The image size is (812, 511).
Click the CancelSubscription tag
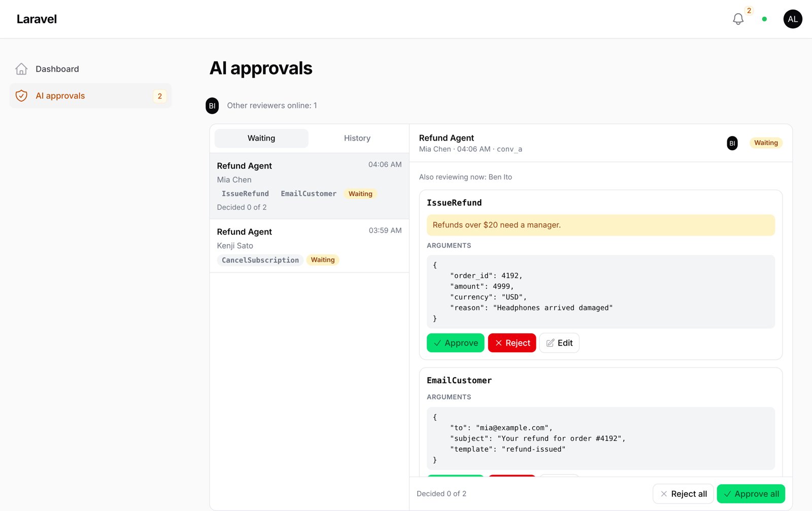[x=260, y=260]
